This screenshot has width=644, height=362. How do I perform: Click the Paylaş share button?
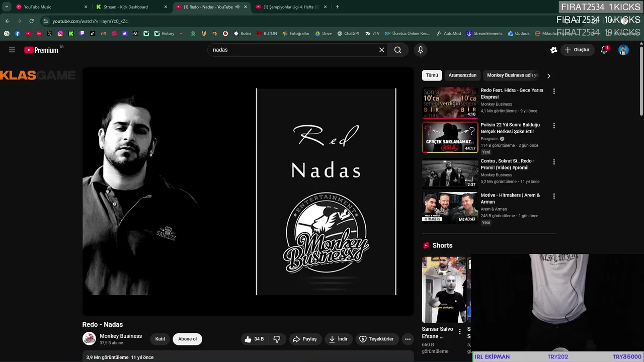pos(304,339)
